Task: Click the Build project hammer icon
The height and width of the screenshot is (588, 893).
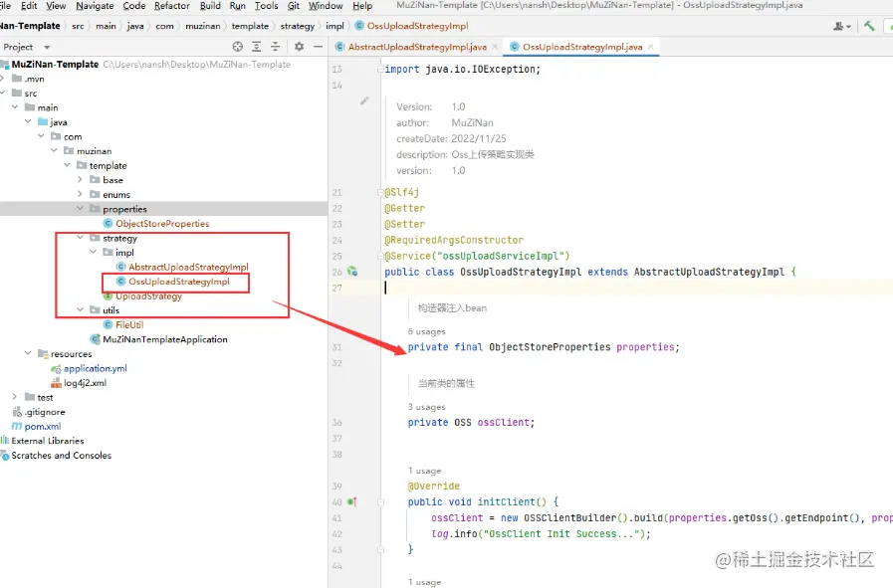Action: point(869,26)
